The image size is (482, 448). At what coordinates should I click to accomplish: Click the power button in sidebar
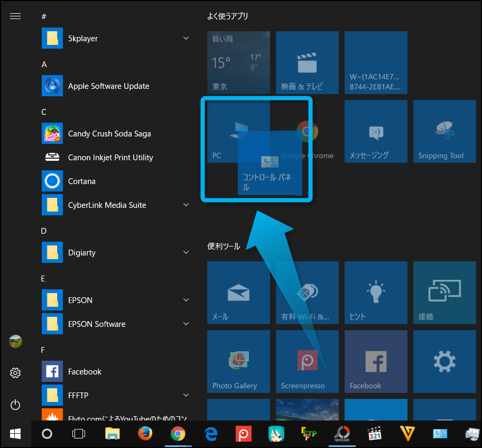coord(15,405)
